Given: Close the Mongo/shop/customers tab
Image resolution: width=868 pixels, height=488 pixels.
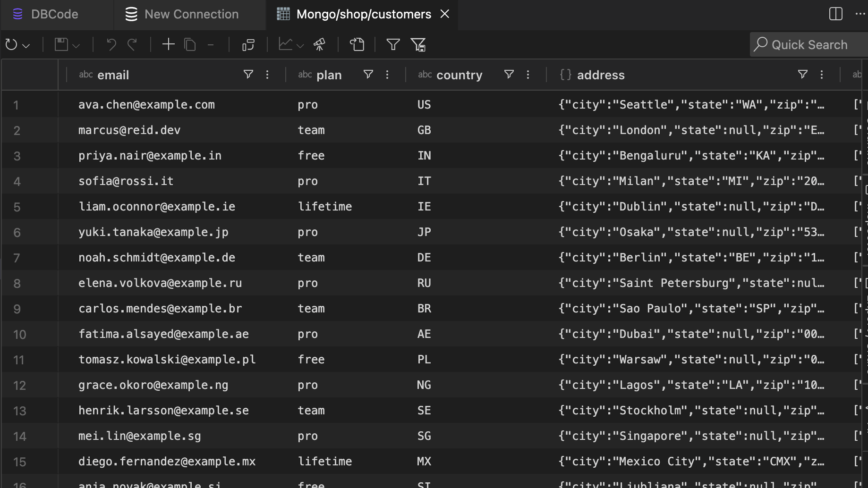Looking at the screenshot, I should click(445, 14).
